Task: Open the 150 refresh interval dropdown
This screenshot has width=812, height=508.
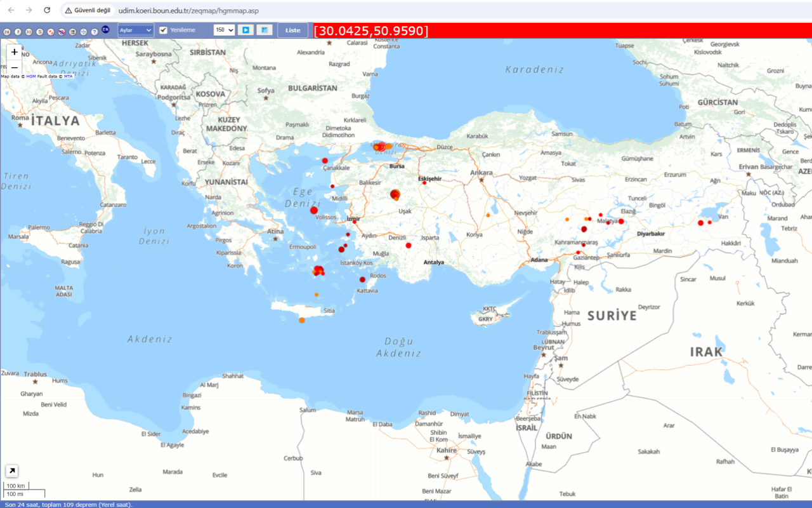Action: coord(224,29)
